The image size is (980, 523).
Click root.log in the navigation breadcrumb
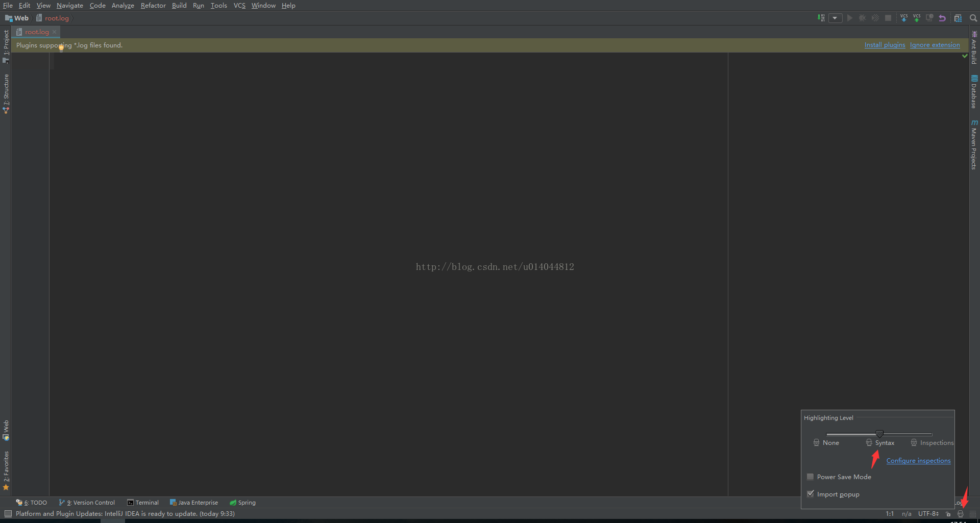pos(53,18)
